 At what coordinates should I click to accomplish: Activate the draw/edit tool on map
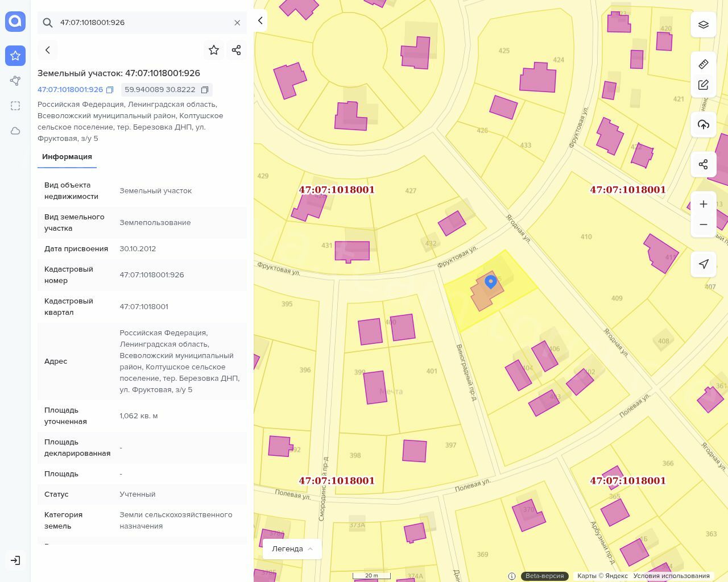[x=703, y=85]
